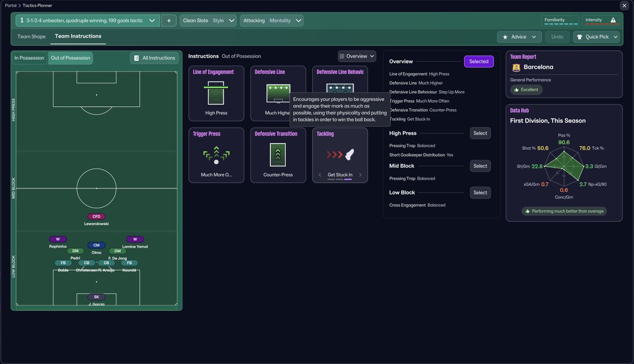Open the Clean Slate Style dropdown
This screenshot has width=634, height=364.
pos(208,21)
